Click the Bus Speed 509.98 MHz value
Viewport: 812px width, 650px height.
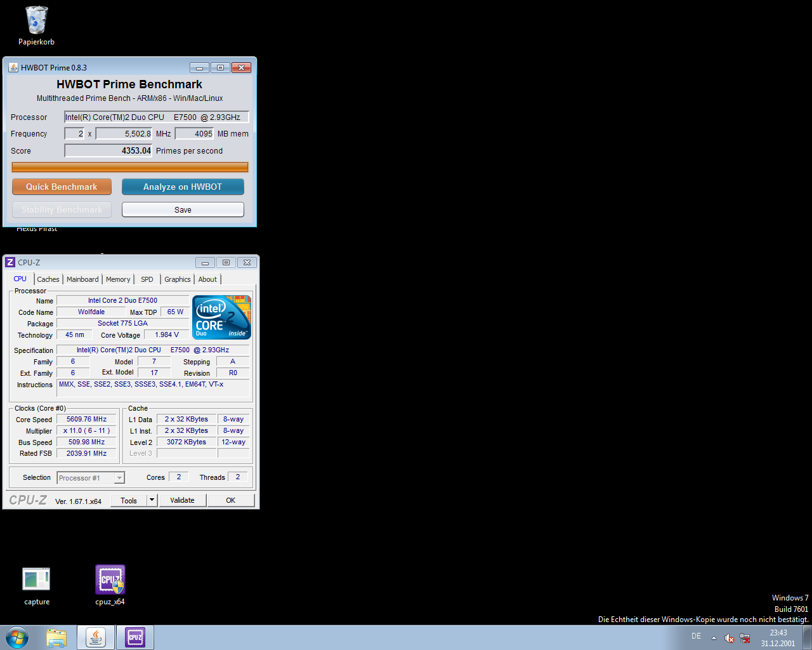[x=87, y=442]
